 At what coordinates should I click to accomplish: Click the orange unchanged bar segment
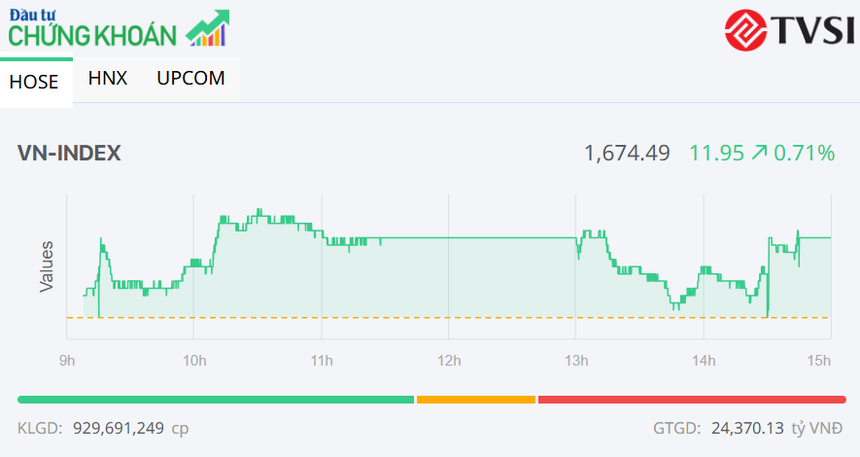click(x=476, y=399)
